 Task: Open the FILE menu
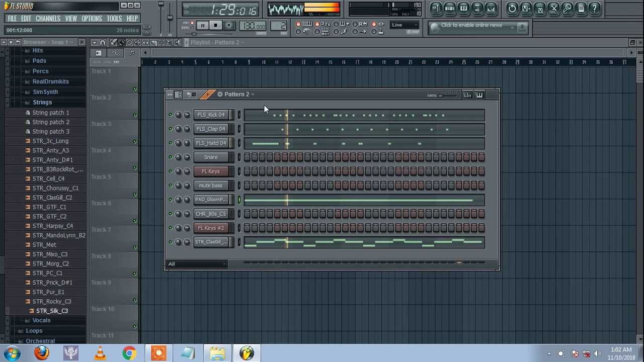(12, 19)
